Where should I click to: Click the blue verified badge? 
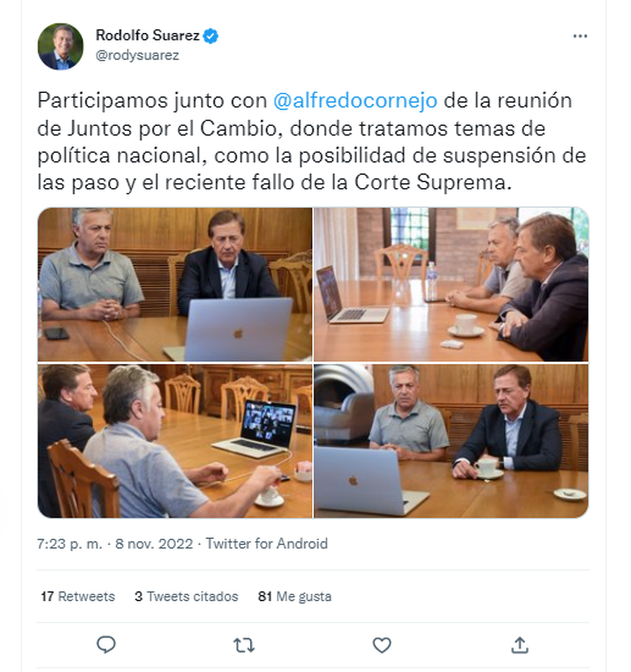[x=211, y=36]
